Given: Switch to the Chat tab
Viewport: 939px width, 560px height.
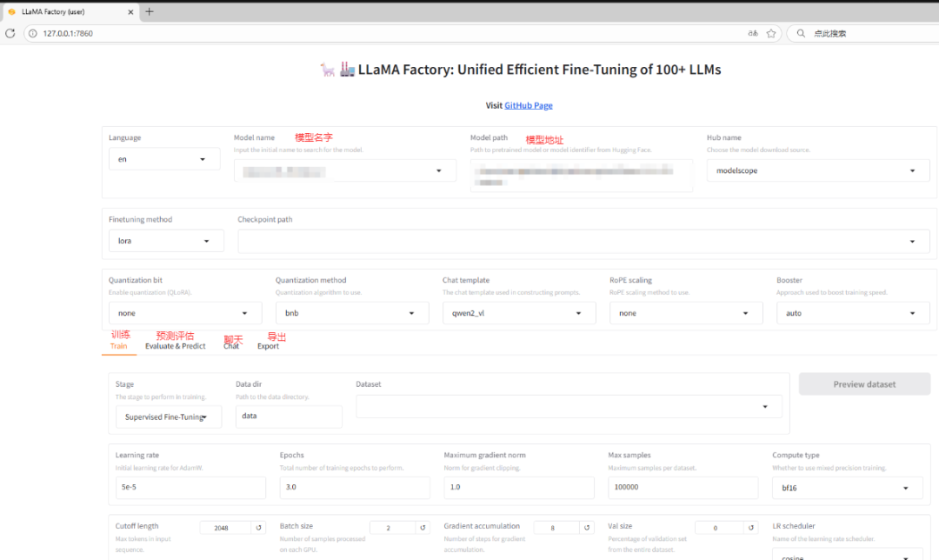Looking at the screenshot, I should (231, 346).
